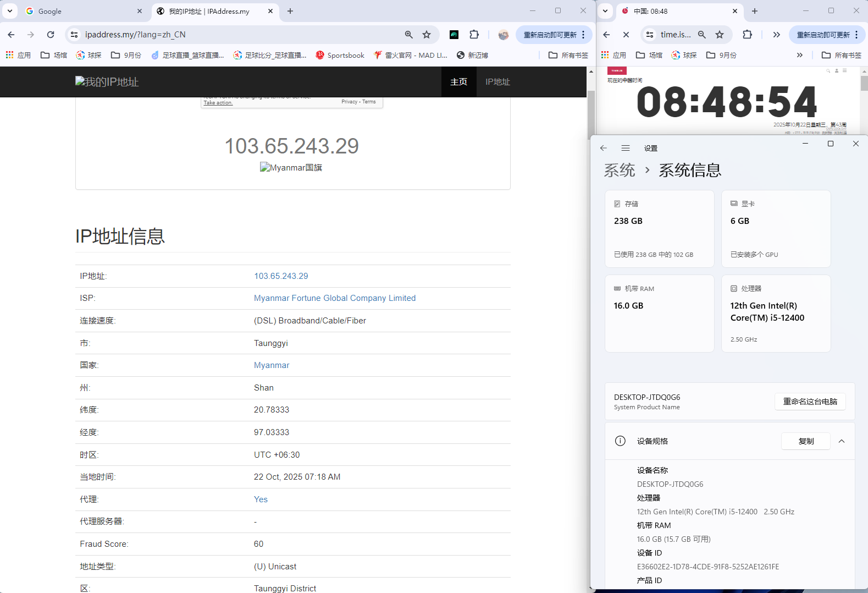This screenshot has height=593, width=868.
Task: Click the proxy Yes link
Action: click(x=261, y=499)
